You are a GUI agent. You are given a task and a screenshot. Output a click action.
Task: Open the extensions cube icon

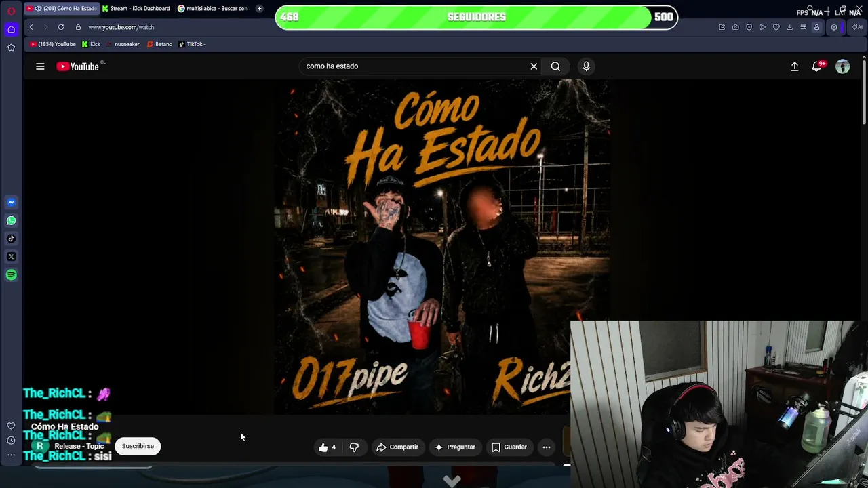834,27
